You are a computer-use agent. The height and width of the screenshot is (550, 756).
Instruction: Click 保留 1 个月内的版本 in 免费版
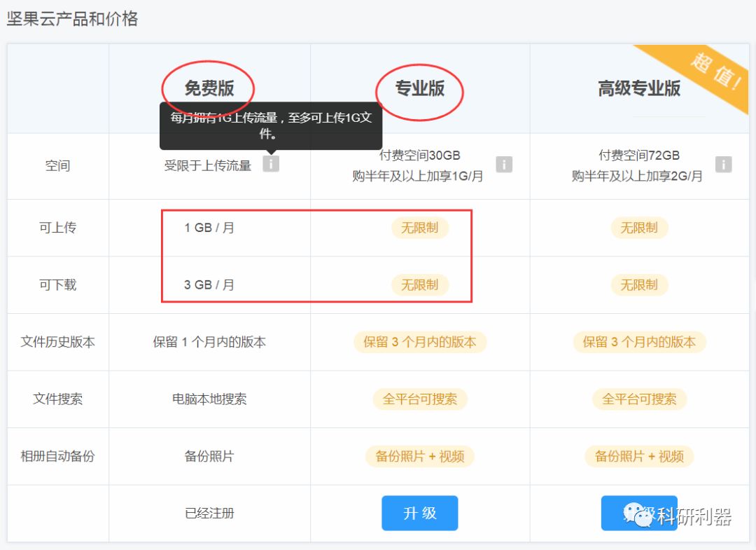tap(209, 342)
